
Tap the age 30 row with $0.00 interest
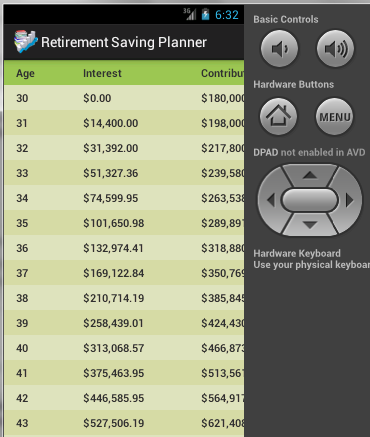(124, 98)
